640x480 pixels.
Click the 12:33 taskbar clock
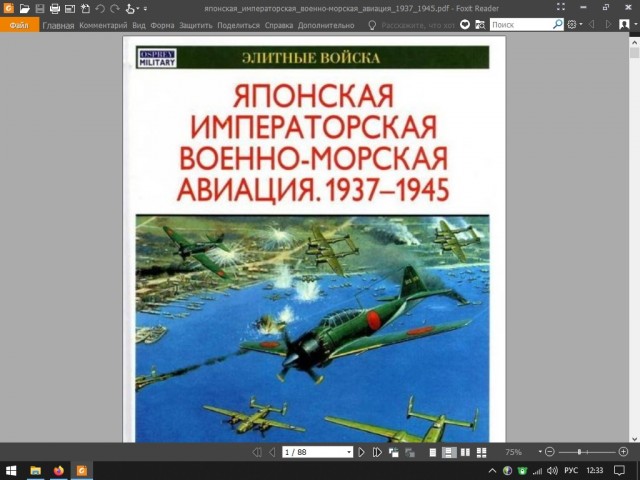[595, 471]
